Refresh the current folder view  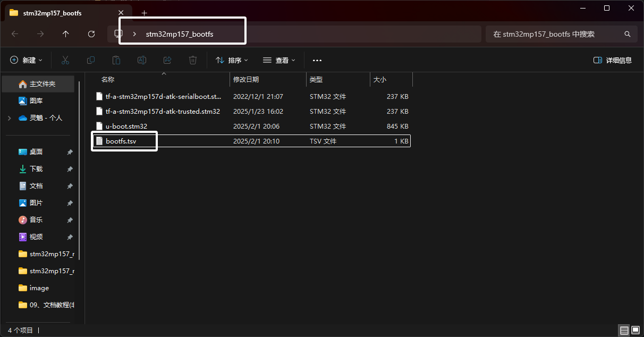[x=91, y=34]
